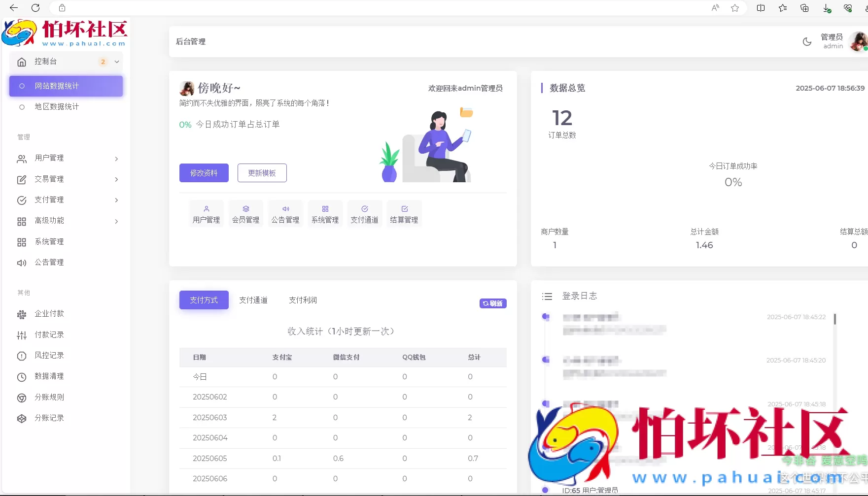868x496 pixels.
Task: Open the 会员管理 quick action icon
Action: click(245, 213)
